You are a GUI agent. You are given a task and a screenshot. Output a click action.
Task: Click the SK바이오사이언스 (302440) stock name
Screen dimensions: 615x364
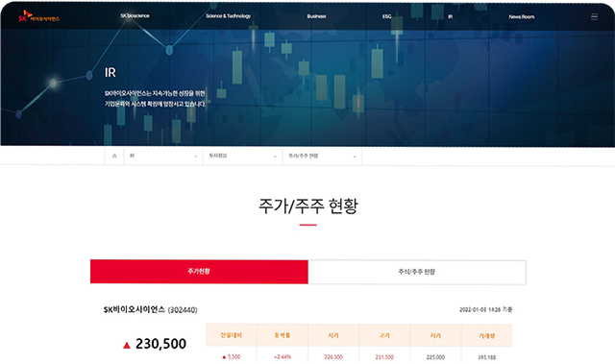click(x=151, y=310)
